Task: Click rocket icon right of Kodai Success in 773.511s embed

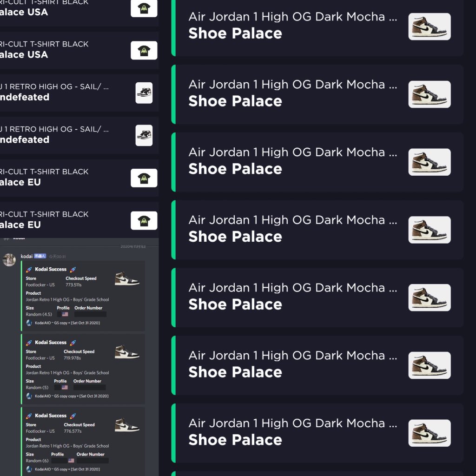Action: click(x=73, y=270)
